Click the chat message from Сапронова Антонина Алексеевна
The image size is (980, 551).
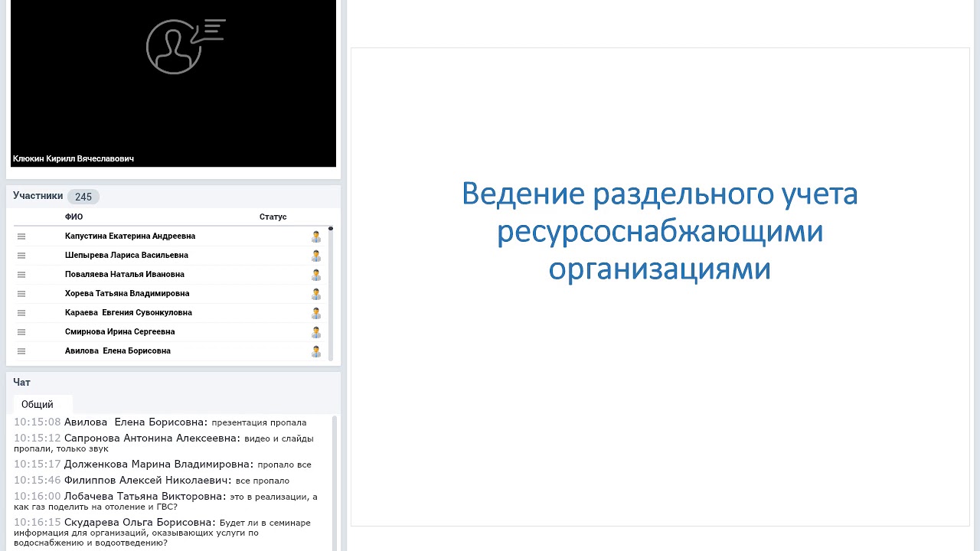pyautogui.click(x=164, y=443)
